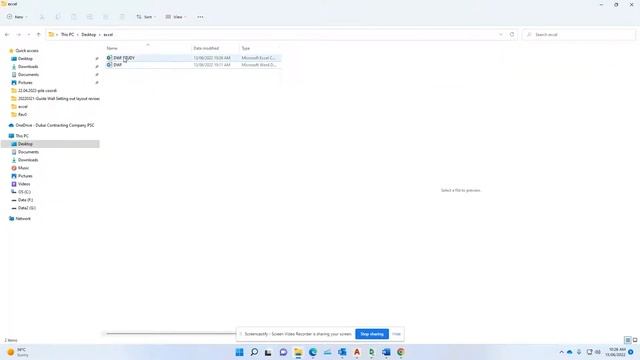
Task: Sort by Date modified column header
Action: point(206,48)
